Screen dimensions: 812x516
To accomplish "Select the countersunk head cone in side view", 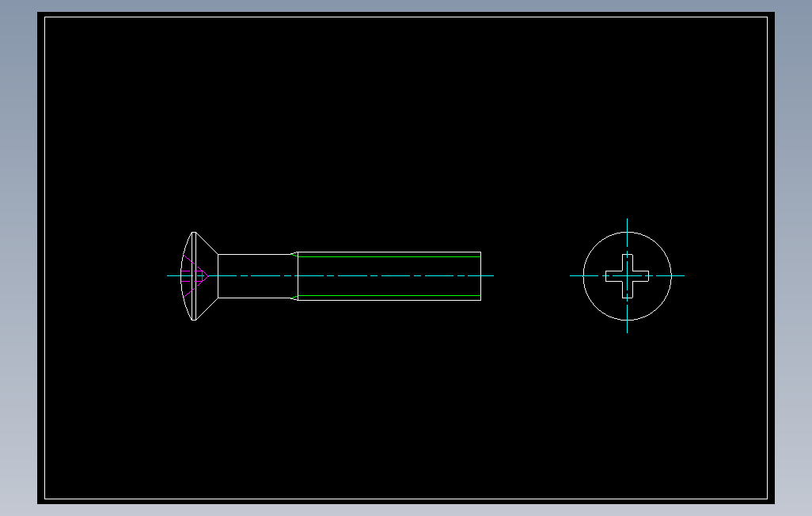I will point(207,276).
